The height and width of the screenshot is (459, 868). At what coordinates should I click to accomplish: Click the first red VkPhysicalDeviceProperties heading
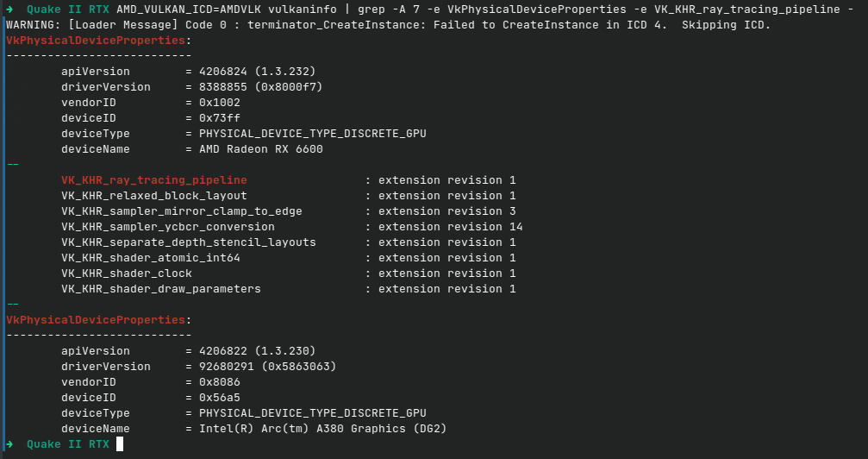click(x=95, y=41)
